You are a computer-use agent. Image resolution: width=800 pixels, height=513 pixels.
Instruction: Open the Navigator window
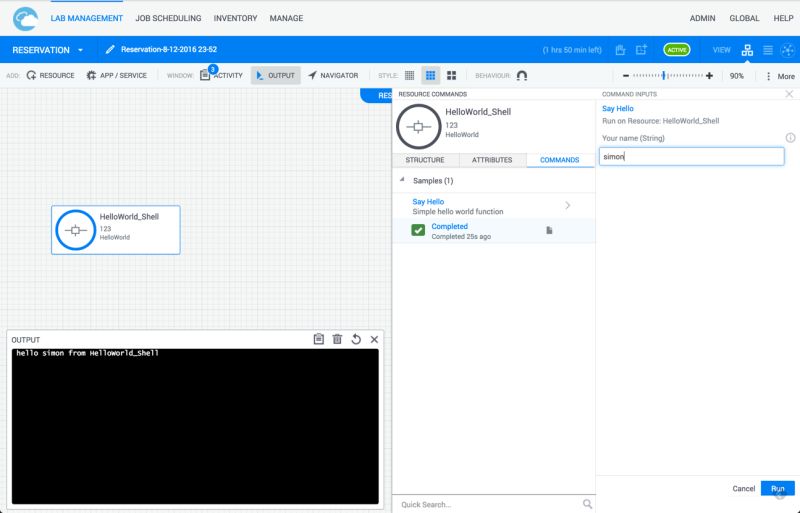click(333, 76)
